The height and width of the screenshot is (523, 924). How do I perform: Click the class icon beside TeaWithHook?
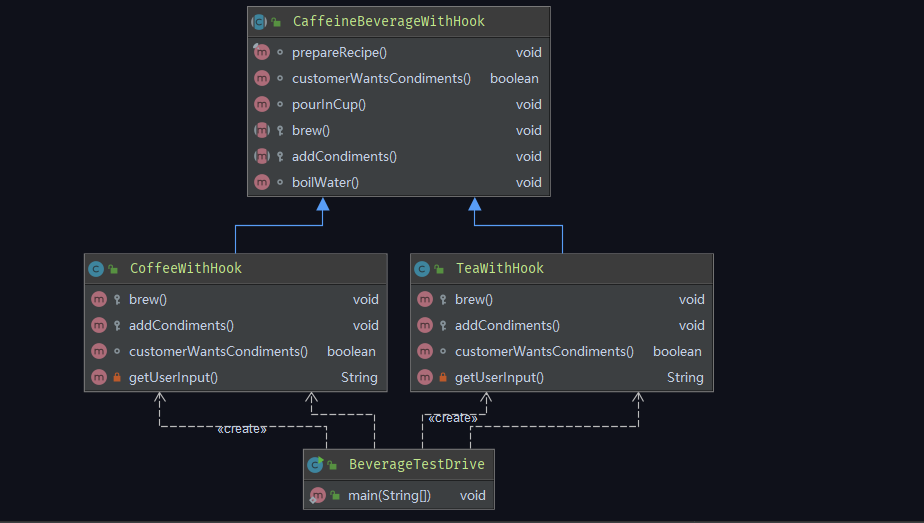click(x=422, y=269)
